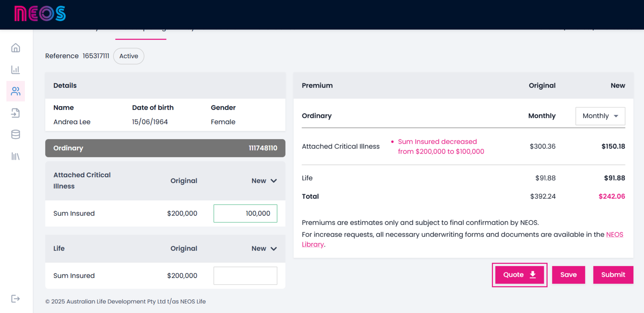Open the library icon in the sidebar

point(15,156)
